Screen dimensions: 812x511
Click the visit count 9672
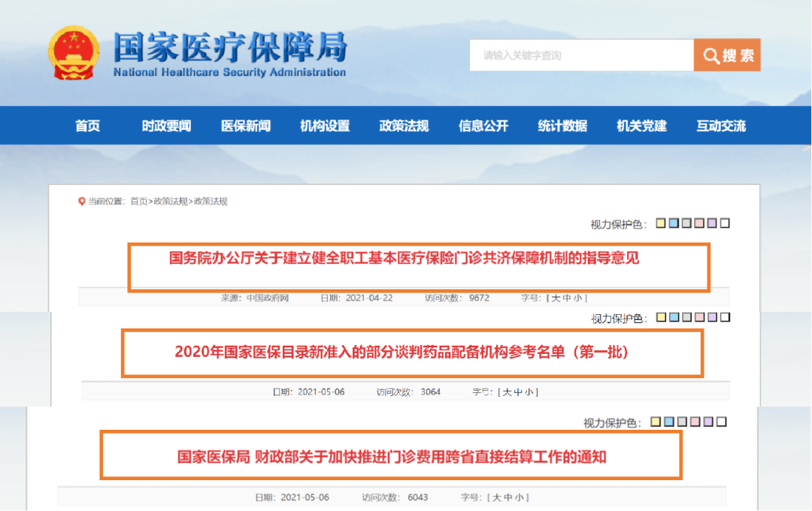[479, 298]
